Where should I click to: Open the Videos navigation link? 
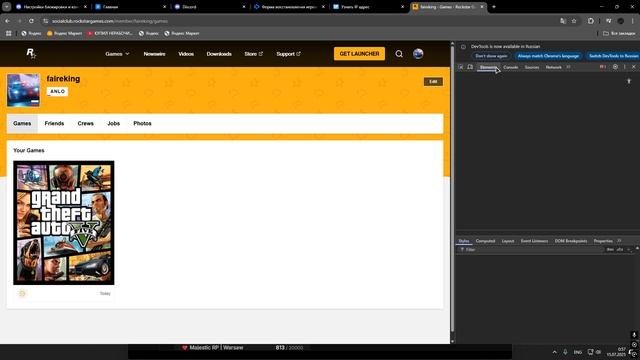pyautogui.click(x=186, y=54)
